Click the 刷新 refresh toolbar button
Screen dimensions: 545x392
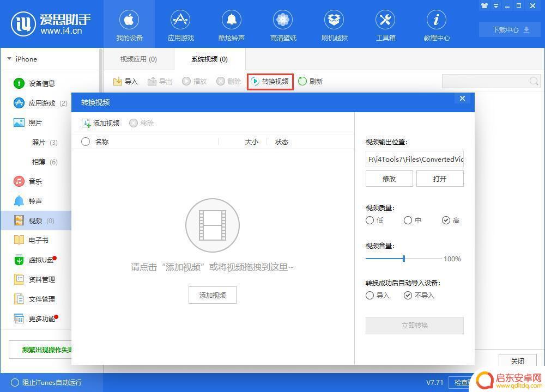coord(311,81)
